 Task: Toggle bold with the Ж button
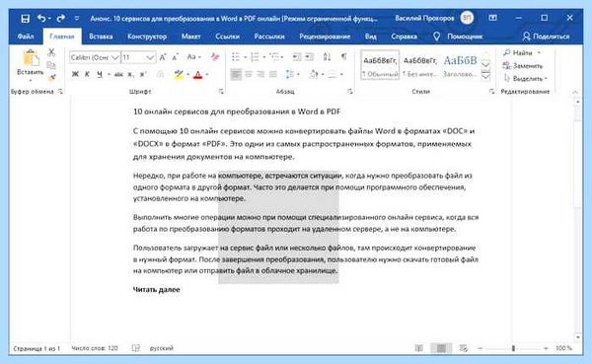(75, 74)
